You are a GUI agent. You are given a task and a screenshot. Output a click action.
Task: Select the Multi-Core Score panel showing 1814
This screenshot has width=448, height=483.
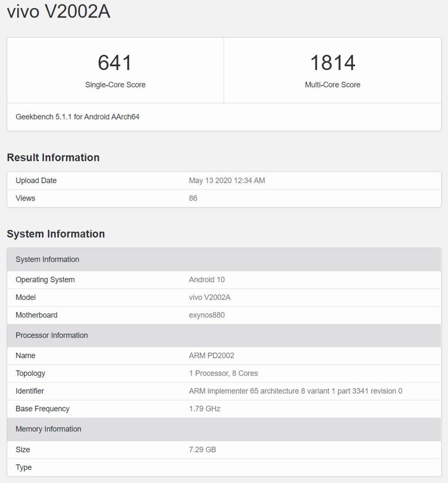[332, 69]
